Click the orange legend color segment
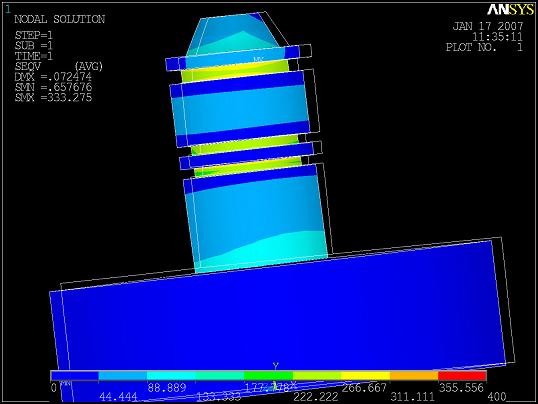Screen dimensions: 538x404 [x=414, y=376]
